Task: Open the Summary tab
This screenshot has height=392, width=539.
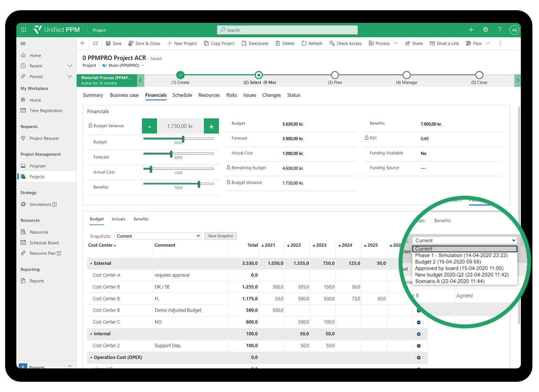Action: (93, 95)
